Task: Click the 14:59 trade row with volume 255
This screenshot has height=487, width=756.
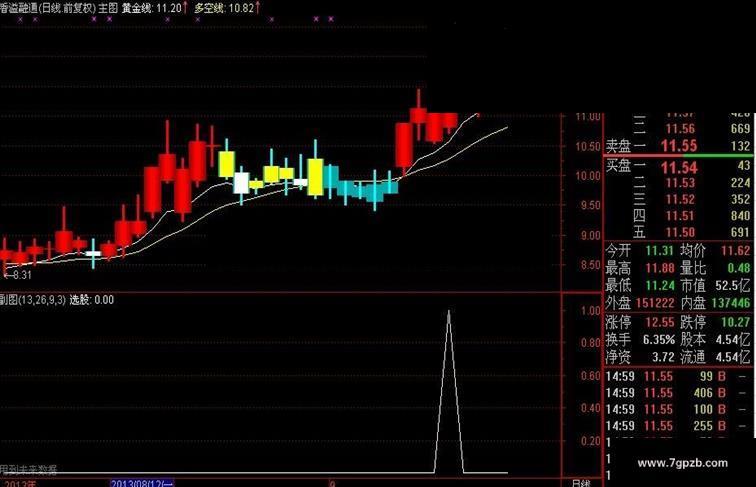Action: [x=677, y=426]
